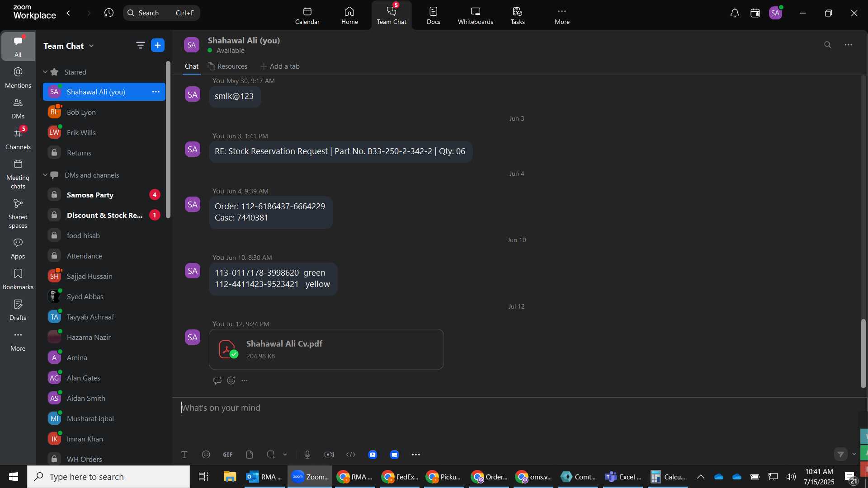Open the SA profile avatar menu
The height and width of the screenshot is (488, 868).
coord(776,13)
